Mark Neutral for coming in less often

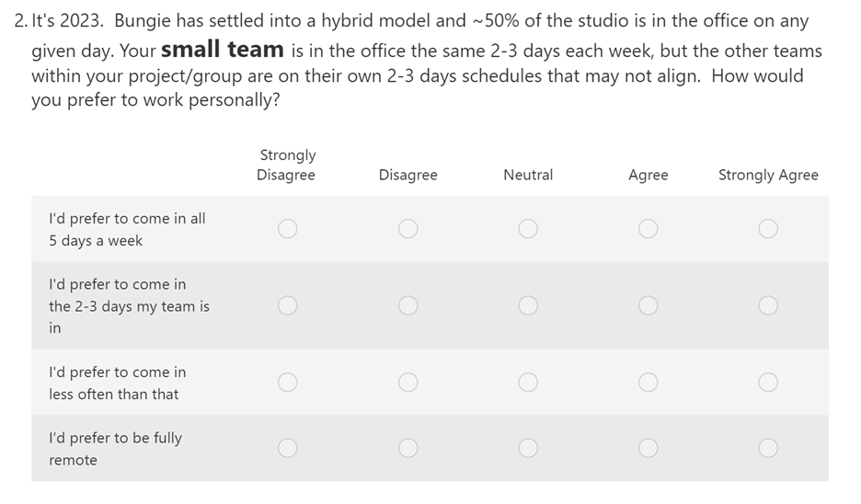(528, 382)
